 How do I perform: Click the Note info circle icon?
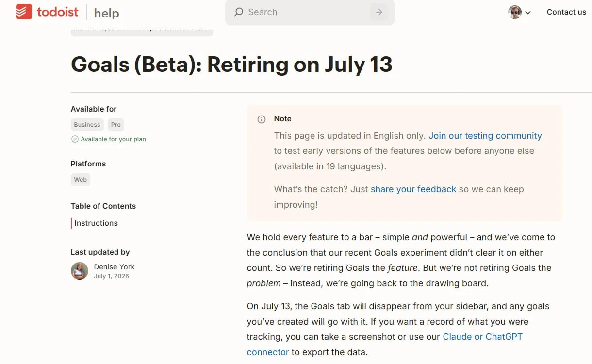[x=262, y=119]
